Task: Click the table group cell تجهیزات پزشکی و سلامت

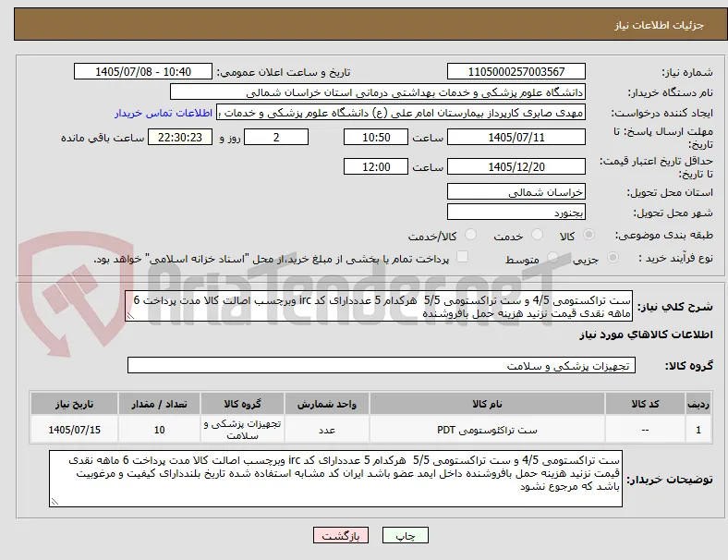Action: pos(242,430)
